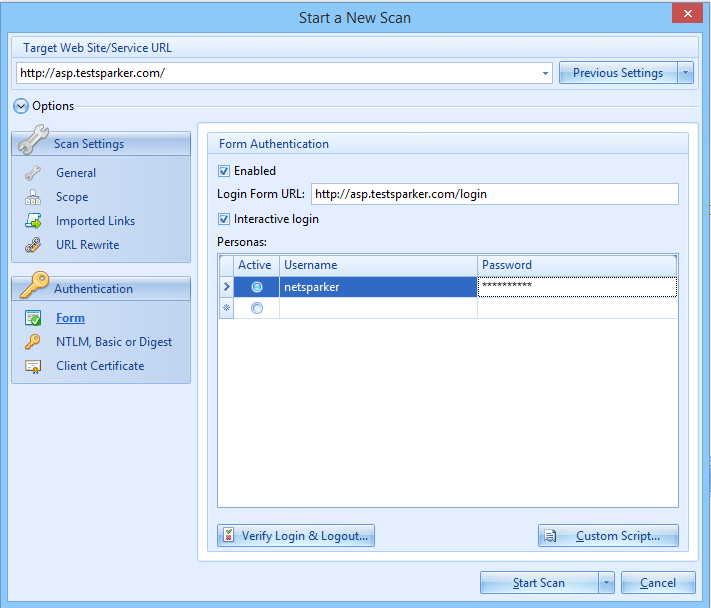Click the General wrench icon
Screen dimensions: 711x608
point(33,173)
